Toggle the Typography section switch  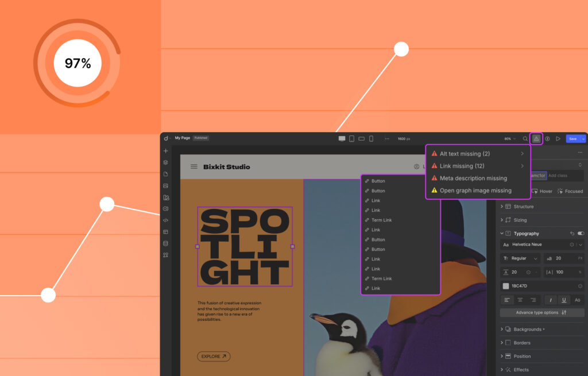point(581,234)
